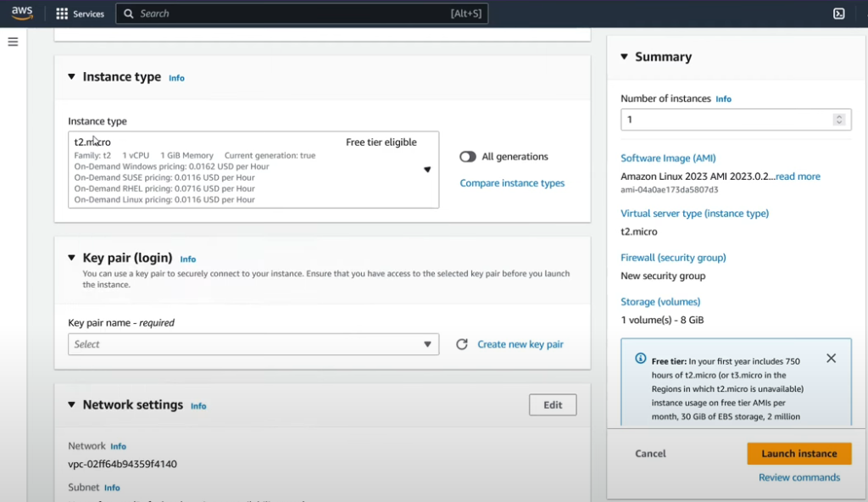Click On-Demand SUSE pricing line
This screenshot has height=502, width=868.
pos(164,177)
